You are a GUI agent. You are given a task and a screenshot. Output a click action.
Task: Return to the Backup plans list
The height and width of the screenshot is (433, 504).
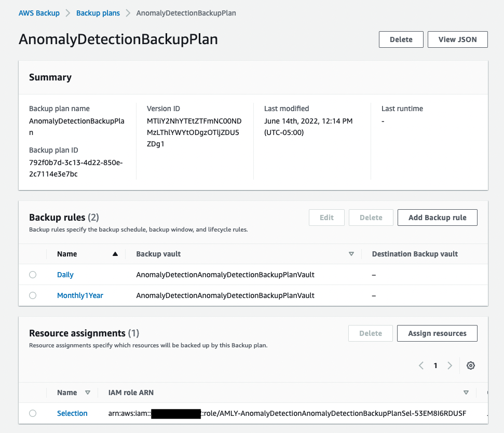point(98,12)
